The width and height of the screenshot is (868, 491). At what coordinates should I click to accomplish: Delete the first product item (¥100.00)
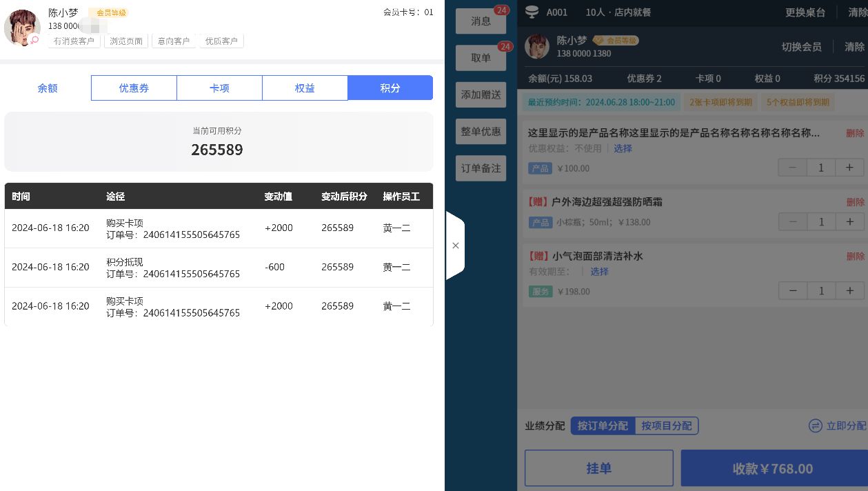click(855, 133)
